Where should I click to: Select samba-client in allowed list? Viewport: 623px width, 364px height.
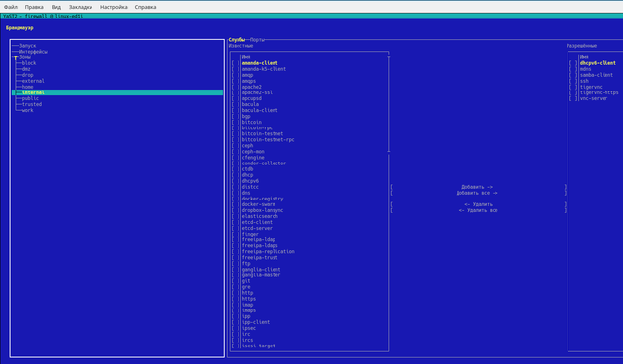point(597,75)
